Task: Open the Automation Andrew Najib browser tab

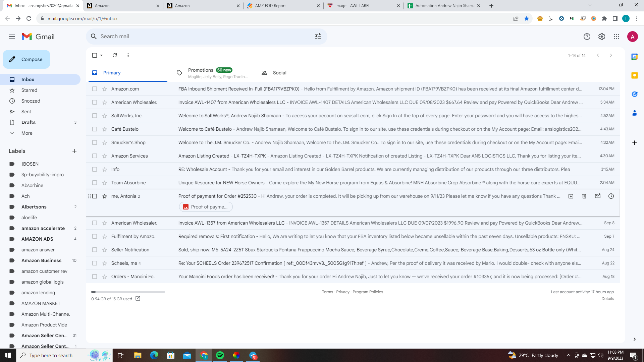Action: click(x=444, y=6)
